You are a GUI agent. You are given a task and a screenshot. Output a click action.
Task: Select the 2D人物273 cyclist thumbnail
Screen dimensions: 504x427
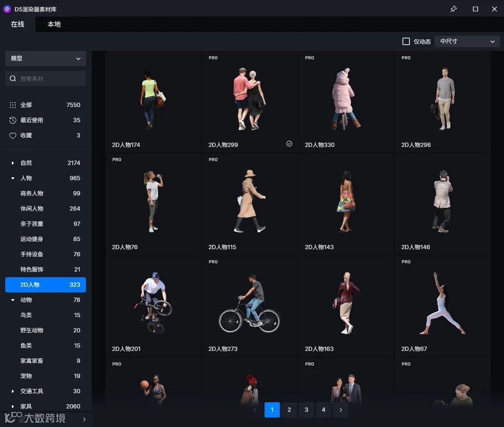point(250,306)
